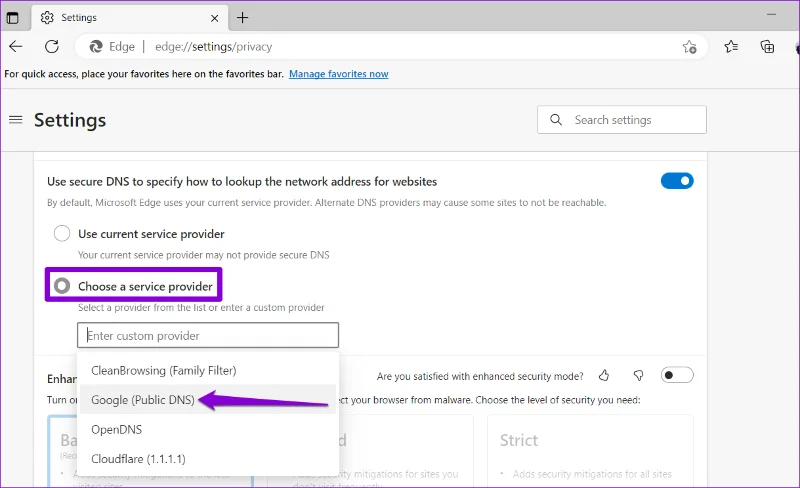This screenshot has height=488, width=800.
Task: Minimize the Edge window
Action: pyautogui.click(x=771, y=15)
